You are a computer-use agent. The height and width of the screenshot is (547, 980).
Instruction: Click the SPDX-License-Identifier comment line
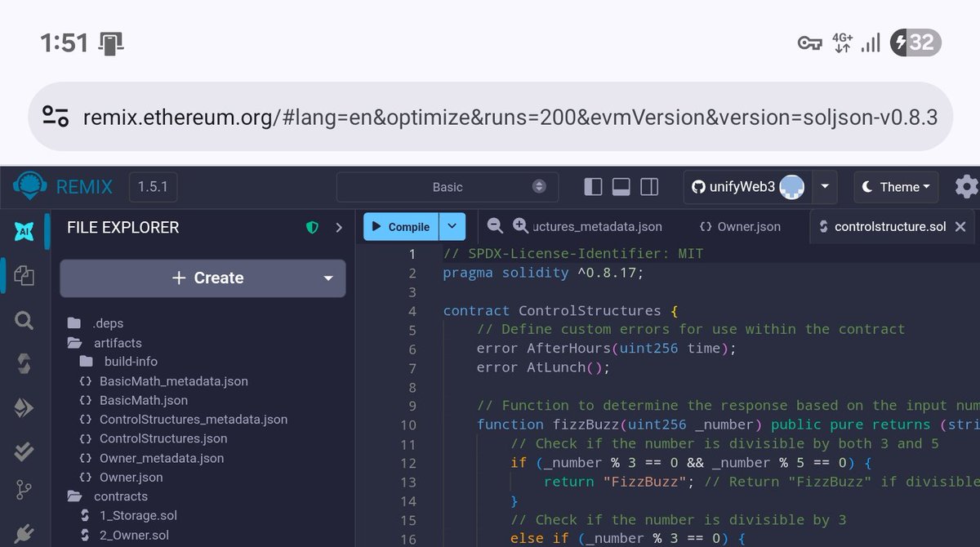(572, 254)
